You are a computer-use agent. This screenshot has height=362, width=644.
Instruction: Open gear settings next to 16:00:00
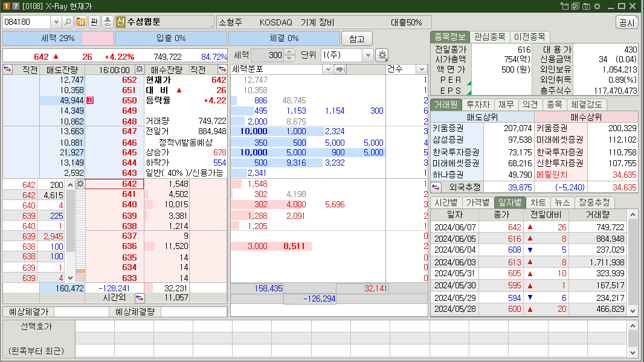pyautogui.click(x=140, y=69)
